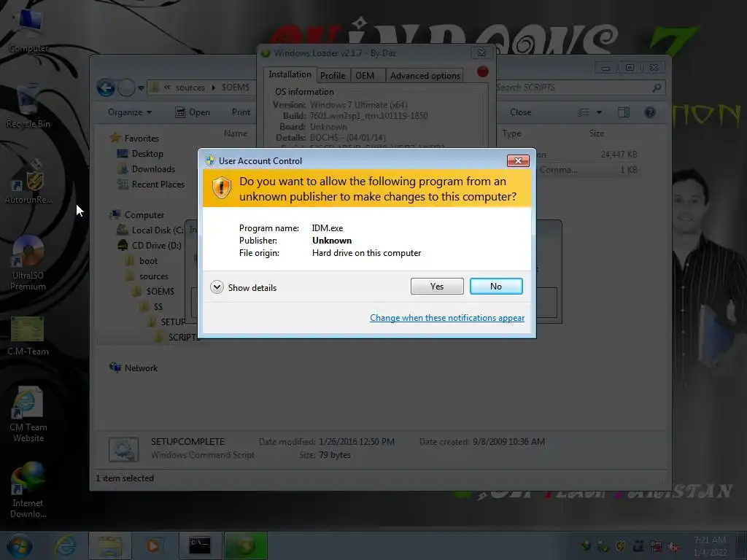The image size is (747, 560).
Task: Select CD Drive (D:) in tree
Action: 155,246
